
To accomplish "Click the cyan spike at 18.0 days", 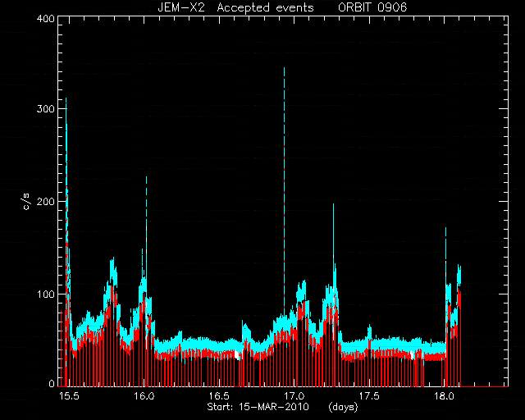I will pyautogui.click(x=446, y=254).
